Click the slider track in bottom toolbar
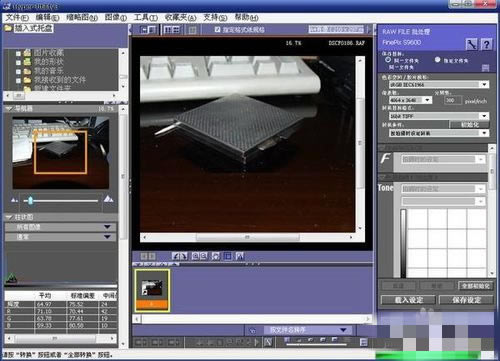The image size is (500, 361). pos(315,344)
